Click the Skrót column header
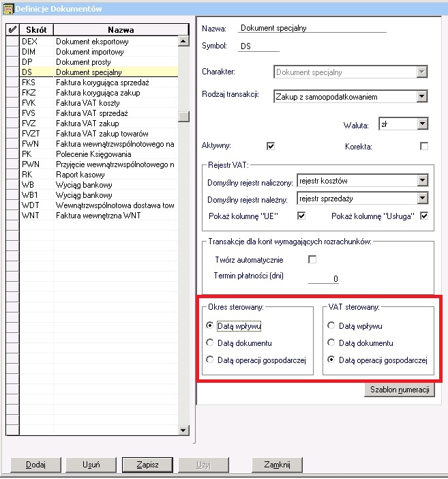The image size is (448, 479). click(x=36, y=29)
